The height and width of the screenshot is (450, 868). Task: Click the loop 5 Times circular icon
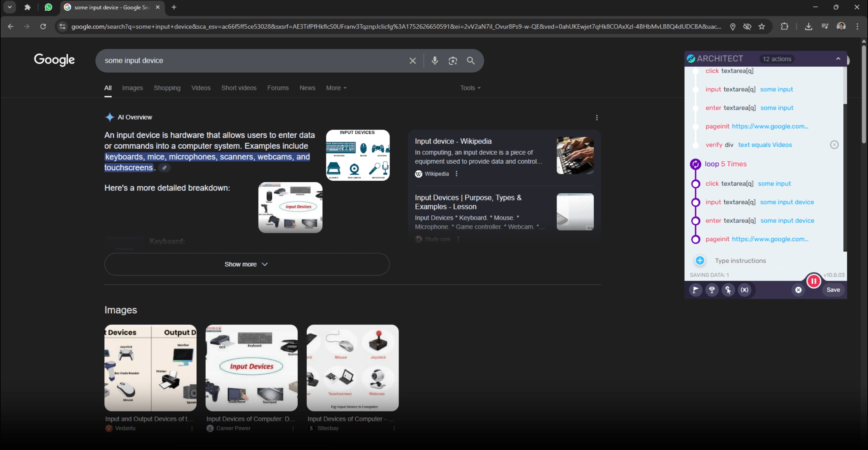[695, 164]
